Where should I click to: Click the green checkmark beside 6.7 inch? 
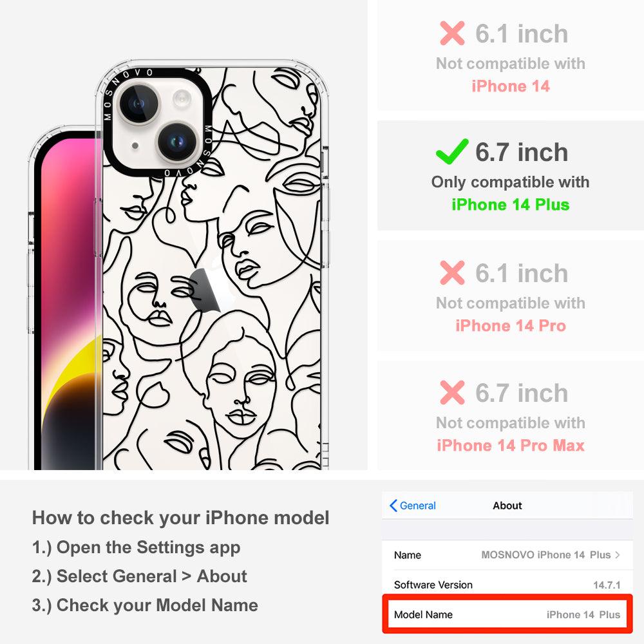pos(452,151)
